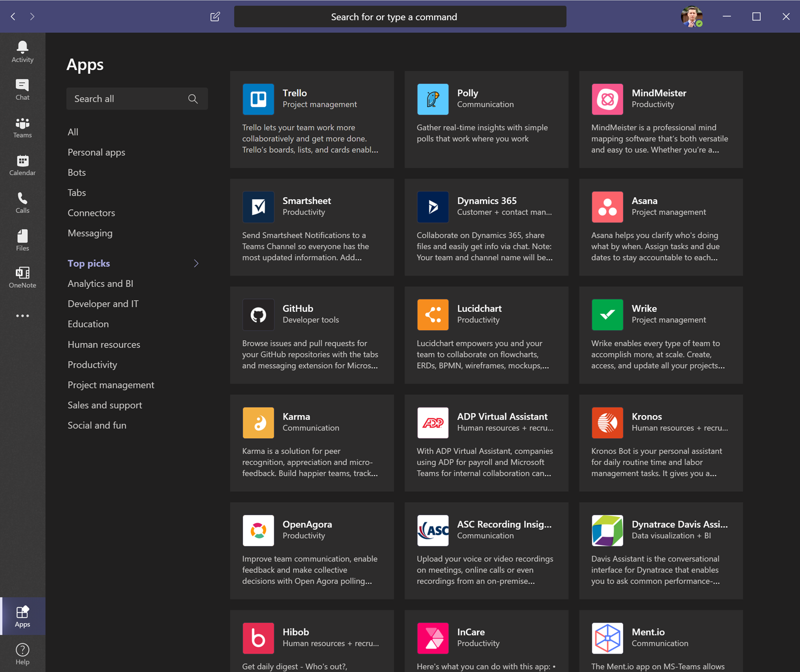Viewport: 800px width, 672px height.
Task: Click the Polly parrot icon
Action: pyautogui.click(x=433, y=99)
